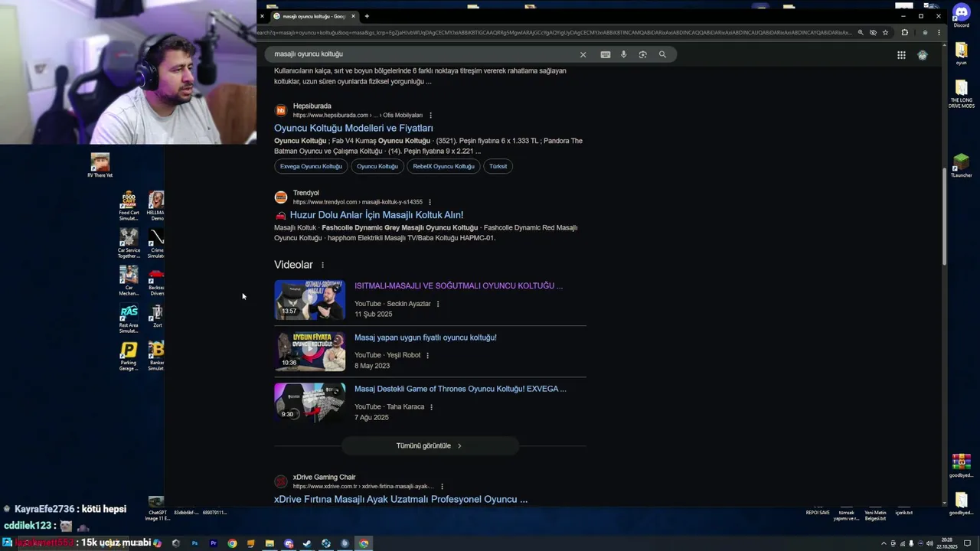Select the RebelX Oyuncu Koltuğu chip
This screenshot has height=551, width=980.
pyautogui.click(x=443, y=166)
